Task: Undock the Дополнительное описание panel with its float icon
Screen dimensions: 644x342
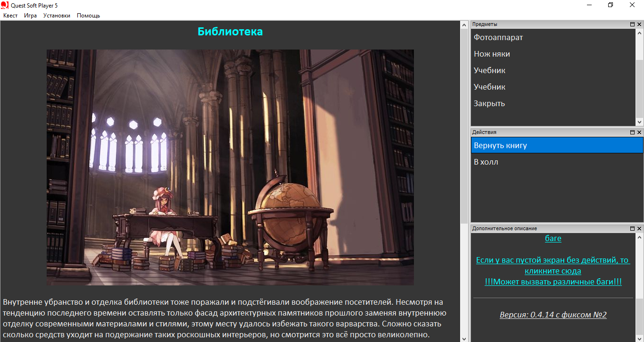Action: click(632, 229)
